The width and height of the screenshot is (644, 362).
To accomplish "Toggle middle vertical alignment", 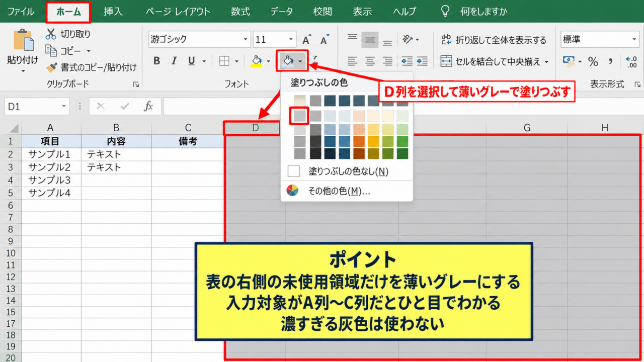I will [370, 40].
